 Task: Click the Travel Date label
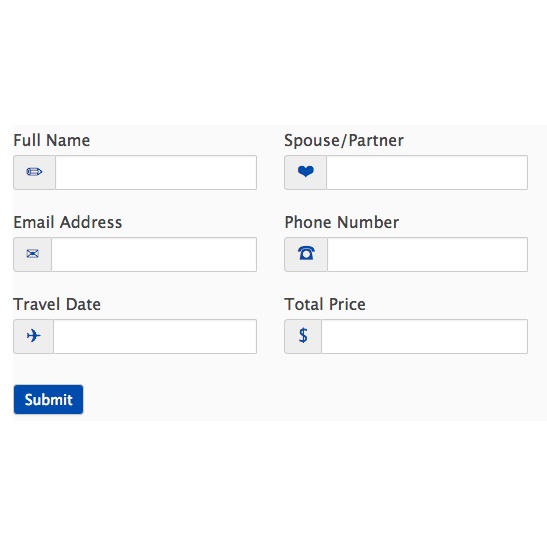57,304
